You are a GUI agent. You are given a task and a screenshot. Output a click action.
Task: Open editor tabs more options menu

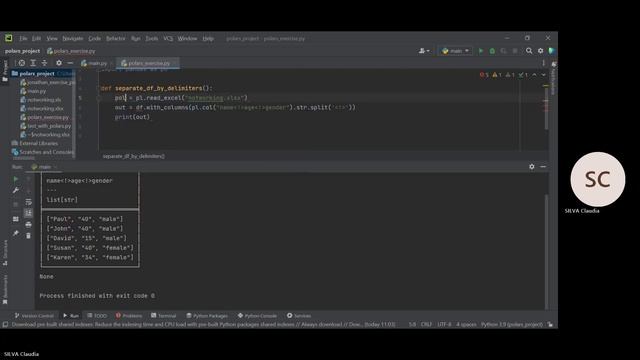[543, 63]
